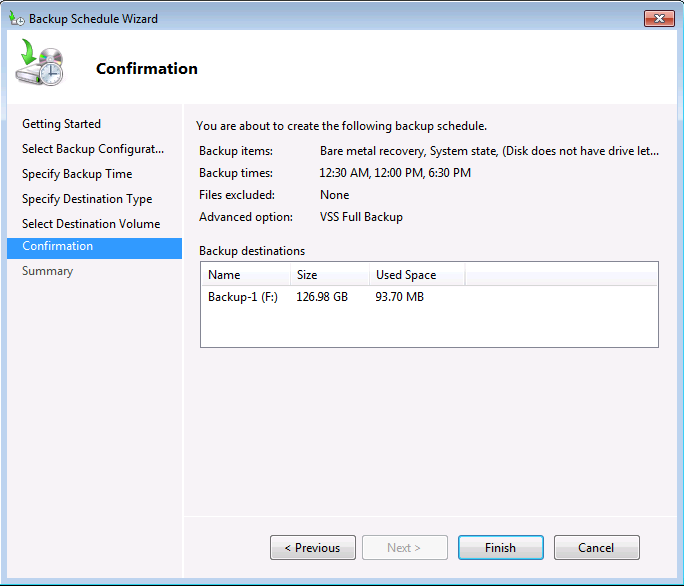
Task: Click the Backup items value text
Action: point(489,151)
